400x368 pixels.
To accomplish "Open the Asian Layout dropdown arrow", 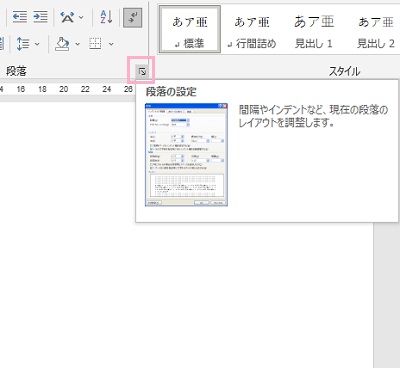I will [x=81, y=17].
